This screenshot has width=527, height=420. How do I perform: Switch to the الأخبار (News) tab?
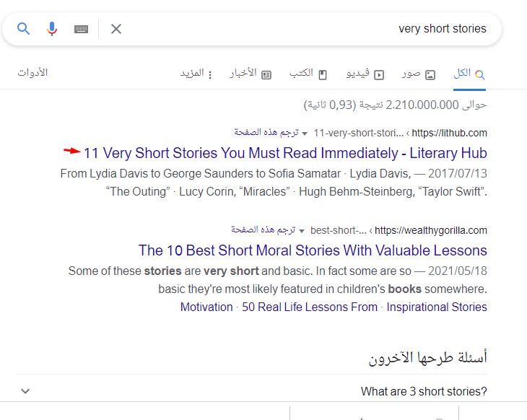(x=251, y=74)
